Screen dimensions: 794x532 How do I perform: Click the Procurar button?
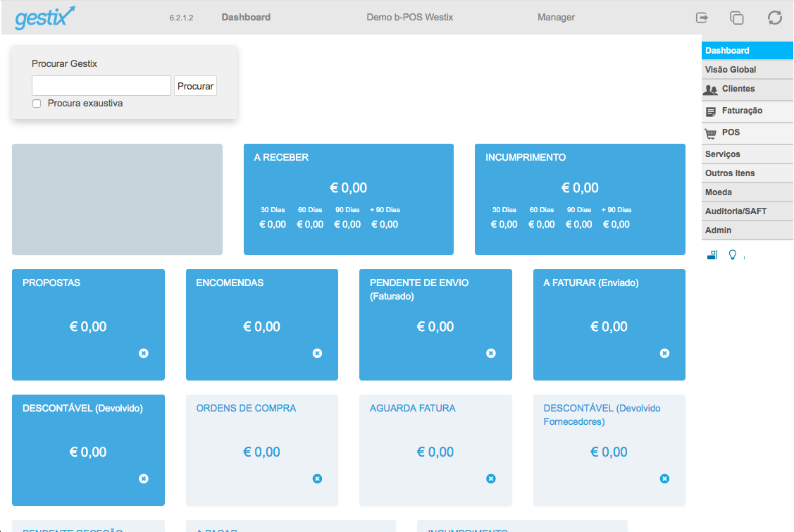(195, 86)
